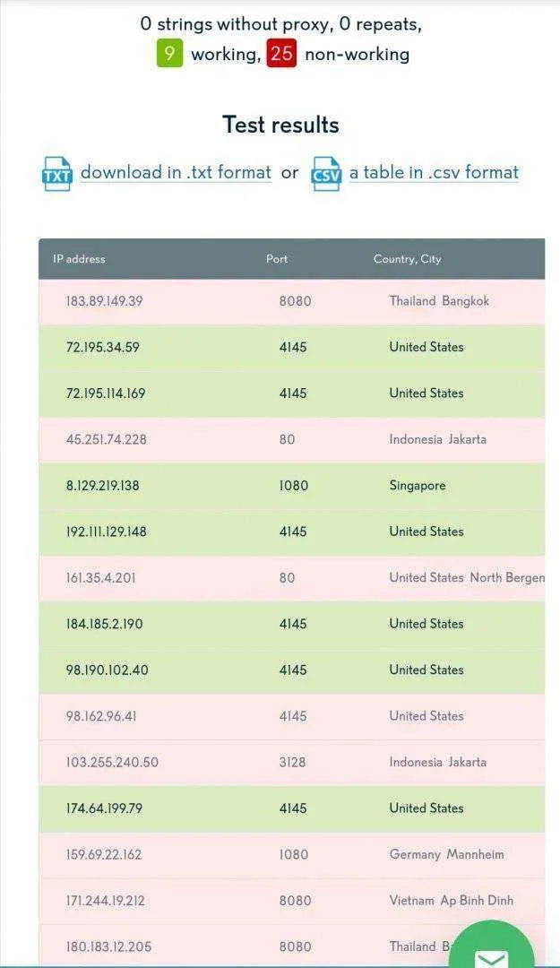Select IP 161.35.4.201 North Bergen row
Screen dimensions: 560x968
click(291, 578)
